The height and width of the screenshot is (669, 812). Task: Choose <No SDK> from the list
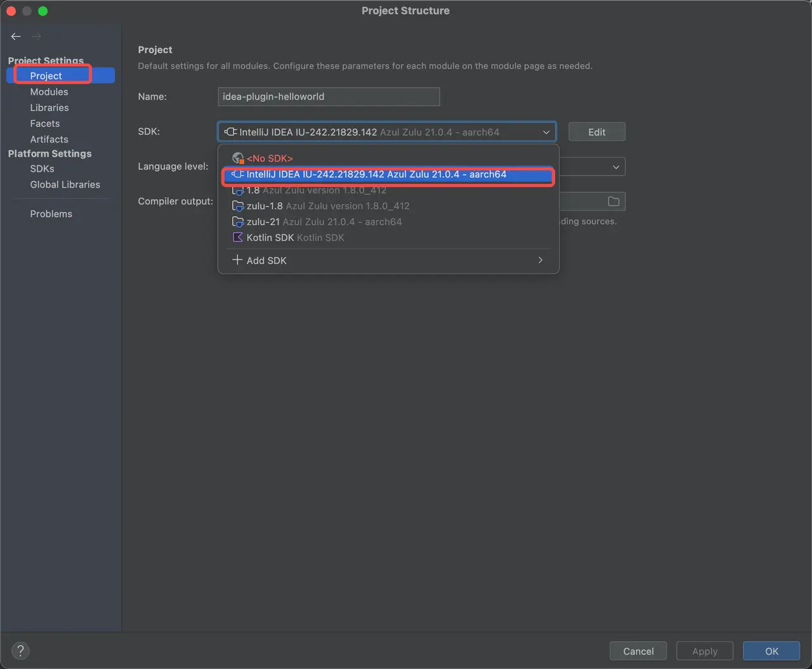pyautogui.click(x=388, y=159)
